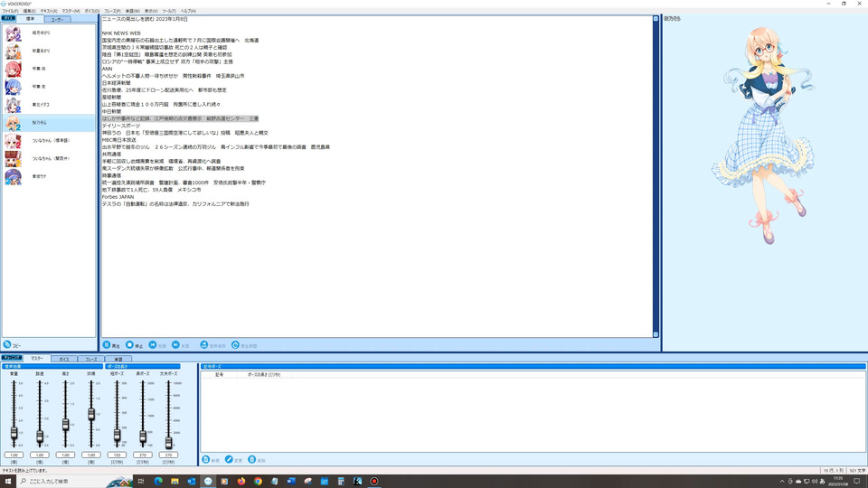The width and height of the screenshot is (868, 488).
Task: Open the ボイス(O) menu
Action: tap(92, 11)
